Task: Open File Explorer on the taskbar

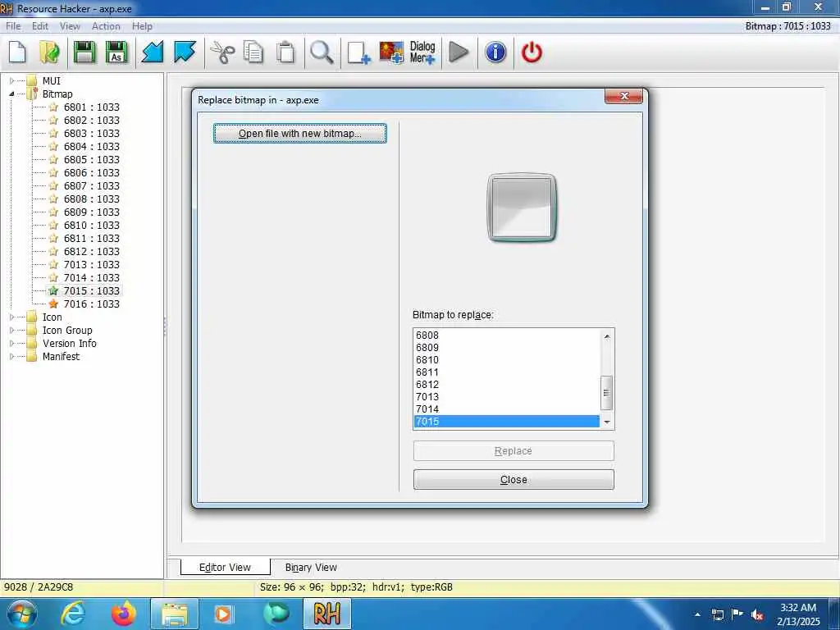Action: point(175,614)
